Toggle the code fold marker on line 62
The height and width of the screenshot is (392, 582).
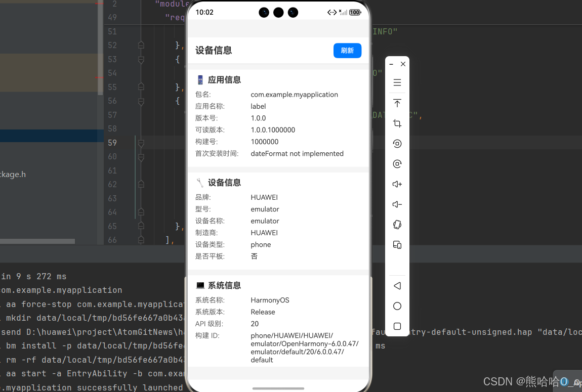[141, 184]
